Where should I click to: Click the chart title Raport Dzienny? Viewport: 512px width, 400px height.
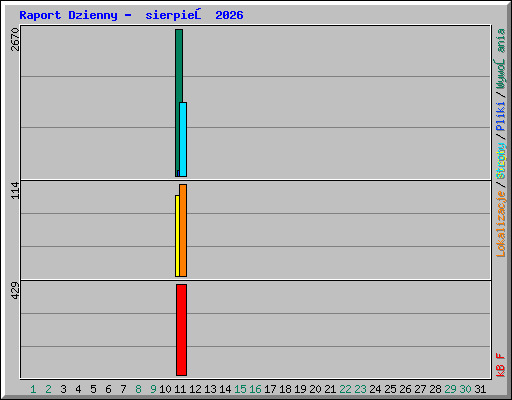[x=68, y=15]
